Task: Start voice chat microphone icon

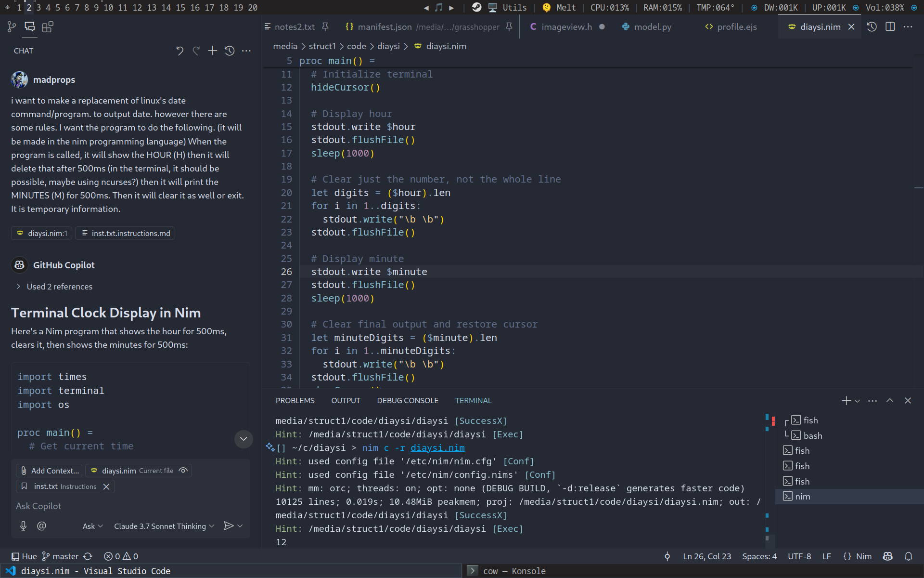Action: (23, 526)
